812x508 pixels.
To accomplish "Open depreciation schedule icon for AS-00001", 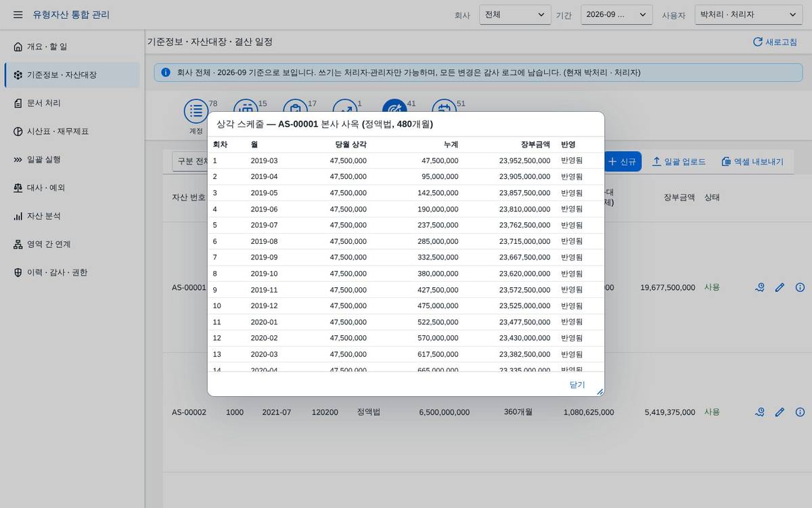I will click(760, 287).
